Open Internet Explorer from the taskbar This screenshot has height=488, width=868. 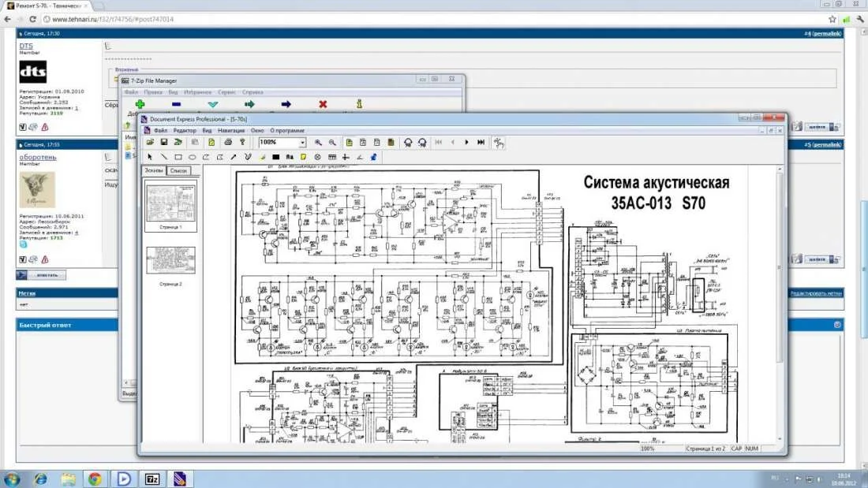(x=40, y=479)
